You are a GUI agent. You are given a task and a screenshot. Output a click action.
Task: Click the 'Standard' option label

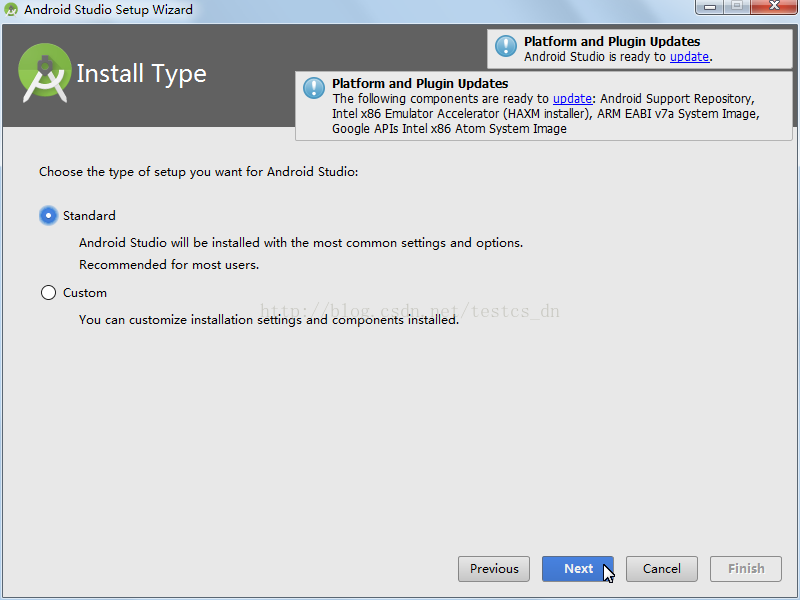89,216
